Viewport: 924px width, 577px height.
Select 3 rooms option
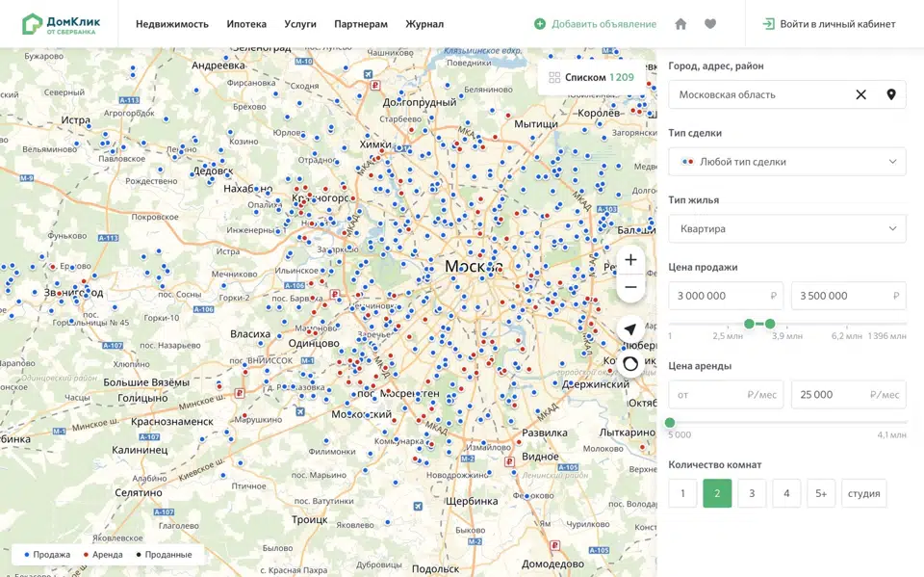pyautogui.click(x=752, y=493)
